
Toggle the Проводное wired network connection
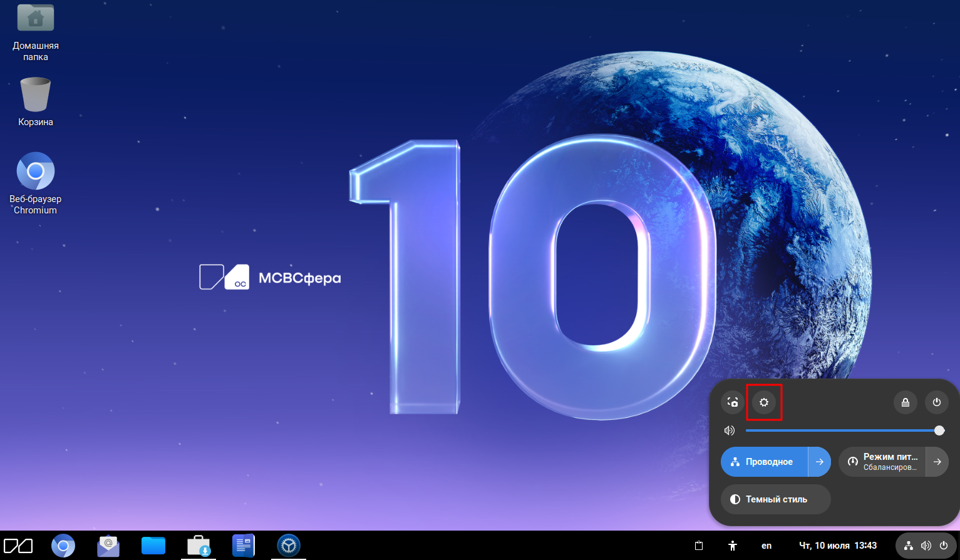tap(765, 462)
